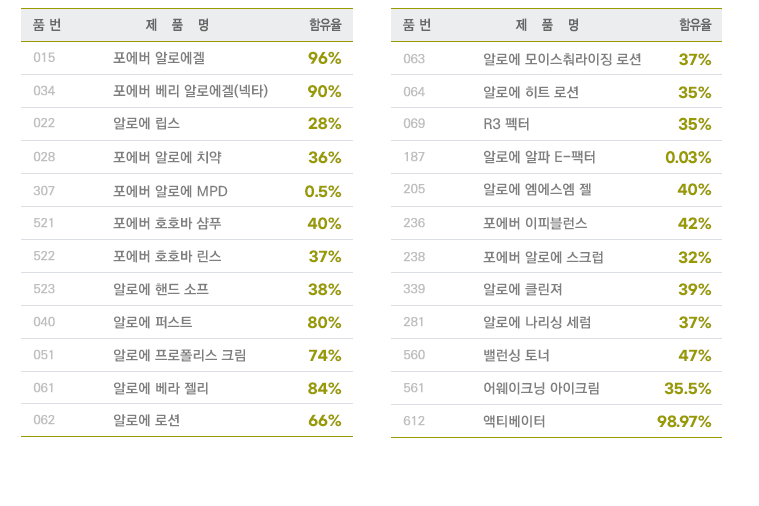Select the 알로에 립스 row name
Image resolution: width=759 pixels, height=506 pixels.
pos(146,123)
